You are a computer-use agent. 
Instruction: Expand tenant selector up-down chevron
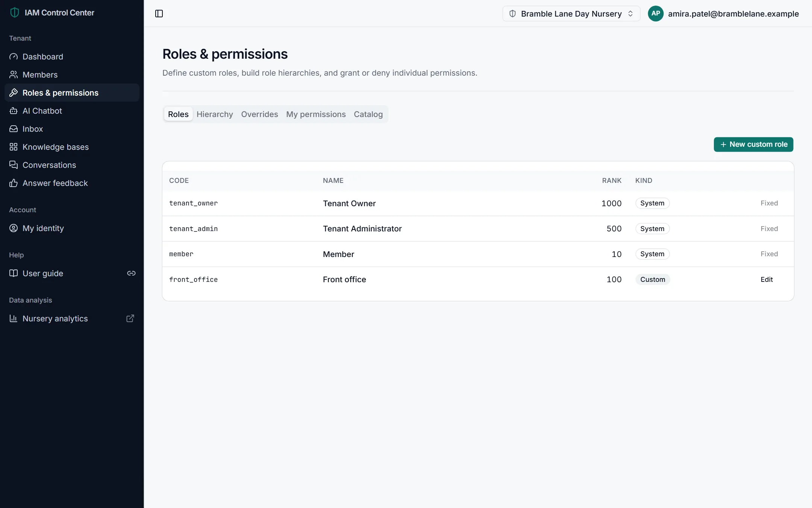630,14
